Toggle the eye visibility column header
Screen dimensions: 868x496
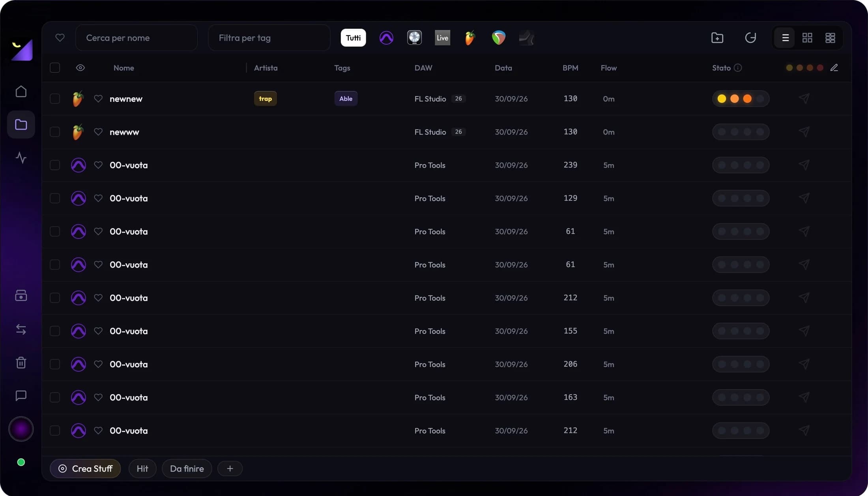point(80,68)
